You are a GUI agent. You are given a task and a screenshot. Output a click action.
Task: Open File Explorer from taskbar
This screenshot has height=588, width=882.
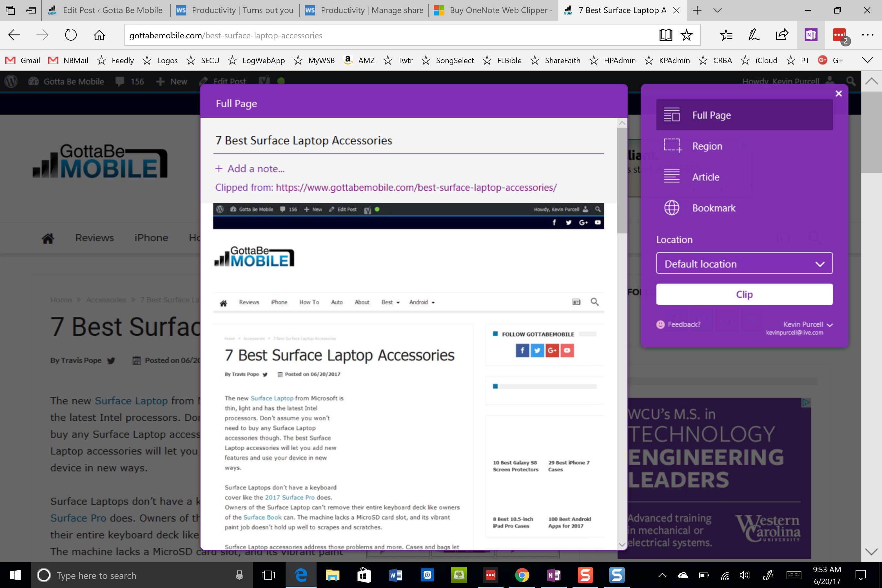(x=332, y=575)
